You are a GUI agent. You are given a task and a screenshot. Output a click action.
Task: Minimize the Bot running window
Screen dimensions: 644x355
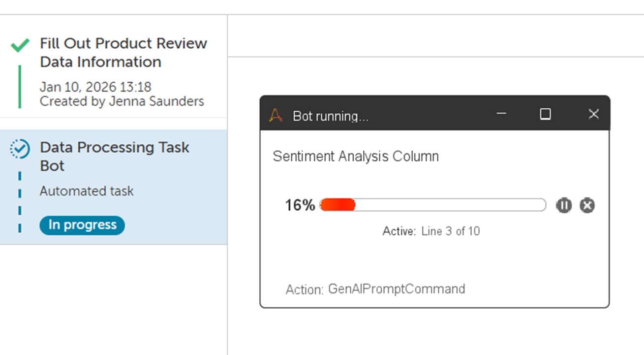(501, 114)
